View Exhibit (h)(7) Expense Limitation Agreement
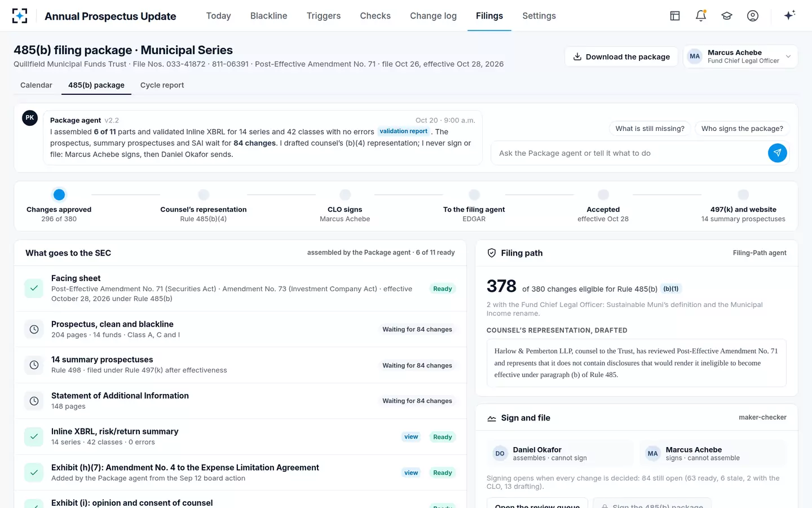 click(411, 473)
